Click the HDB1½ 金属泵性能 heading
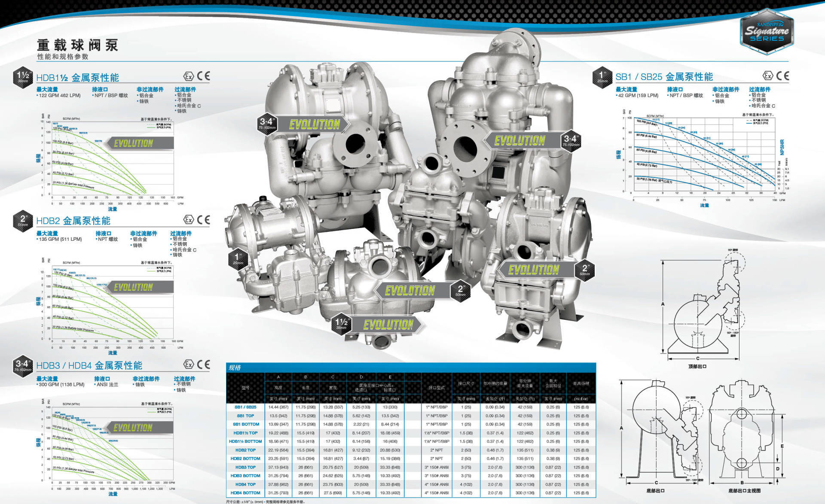Viewport: 825px width, 504px height. (x=78, y=78)
